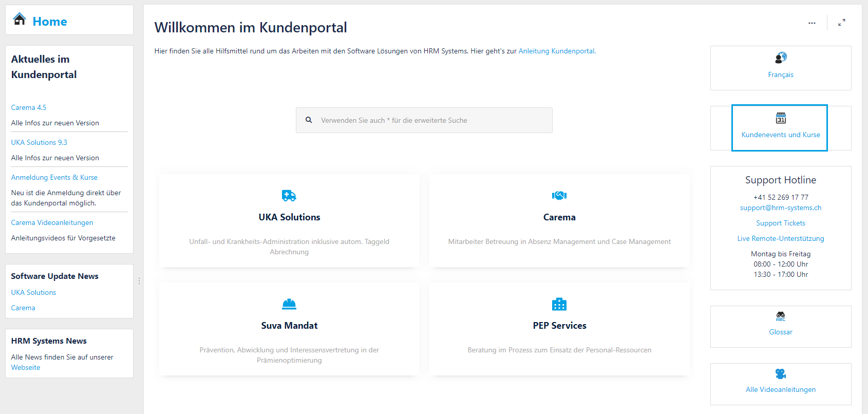Open the Home heading link
This screenshot has height=414, width=868.
pyautogui.click(x=50, y=22)
